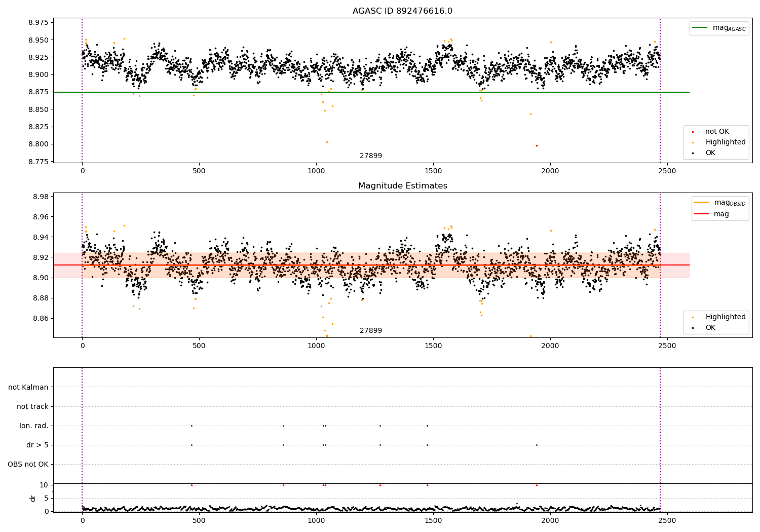
Task: Select "OK" legend entry in the top plot
Action: tap(710, 153)
